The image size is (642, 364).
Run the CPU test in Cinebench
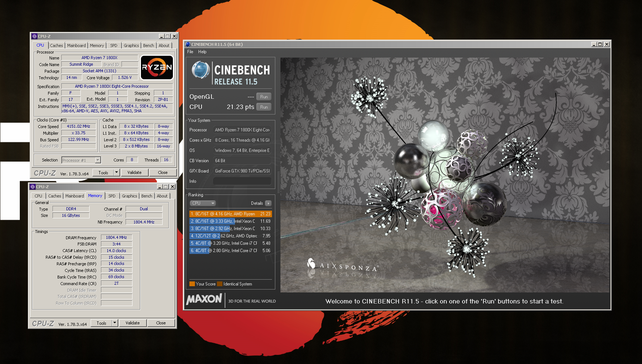264,107
